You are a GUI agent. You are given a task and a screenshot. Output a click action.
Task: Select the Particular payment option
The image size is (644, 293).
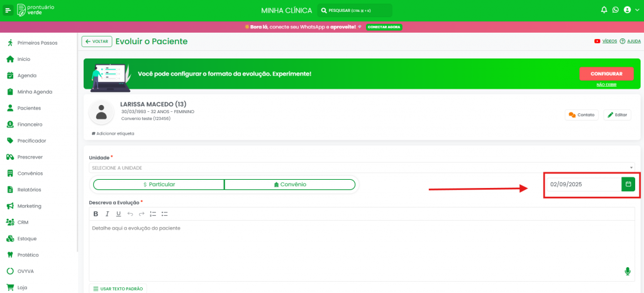coord(158,184)
